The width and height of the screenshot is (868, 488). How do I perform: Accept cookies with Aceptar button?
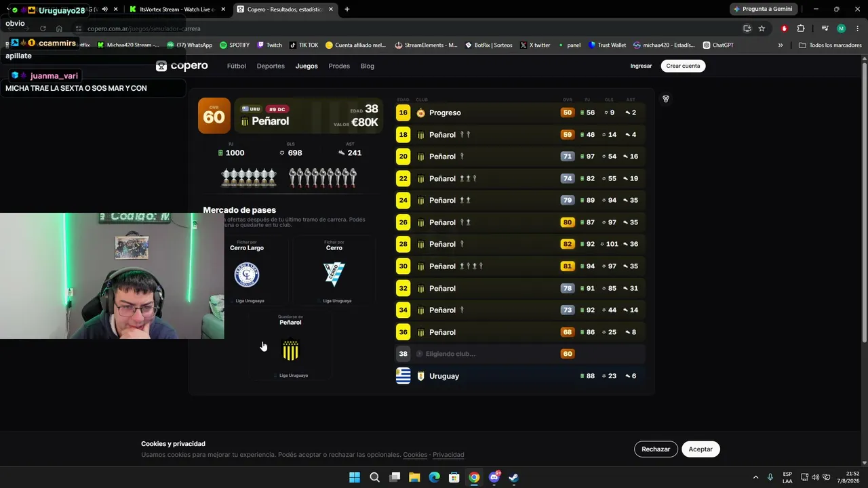(x=701, y=449)
